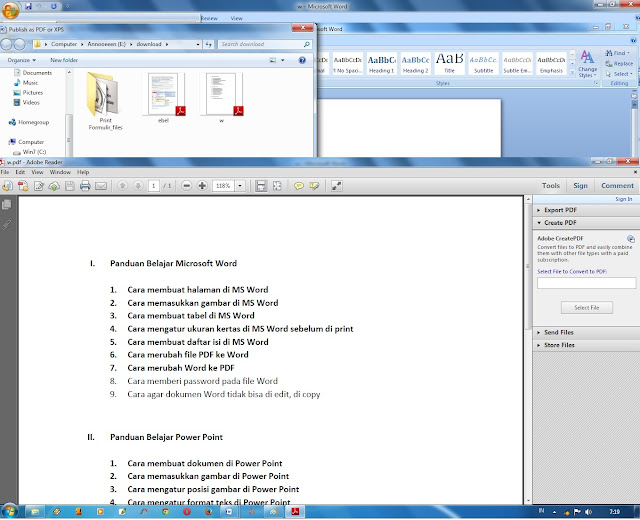This screenshot has width=640, height=520.
Task: Open the Comment pane in Adobe Reader
Action: pos(617,186)
